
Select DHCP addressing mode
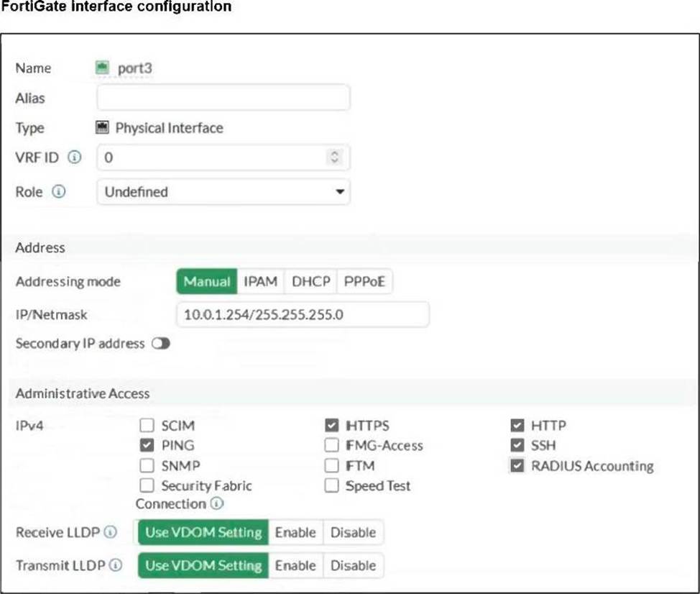click(x=310, y=282)
